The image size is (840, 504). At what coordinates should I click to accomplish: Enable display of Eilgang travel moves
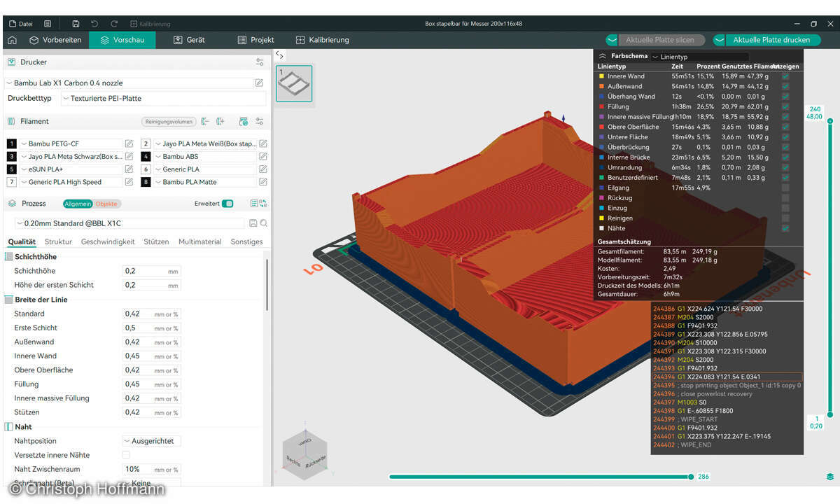[785, 188]
